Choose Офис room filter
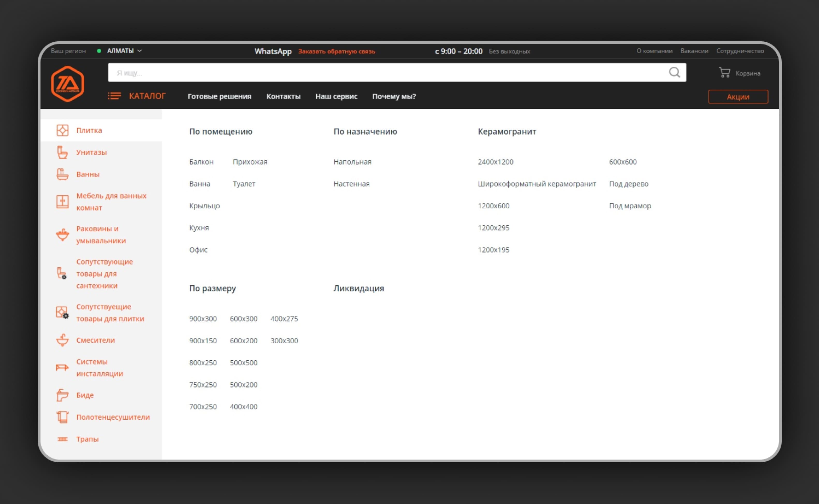 [x=198, y=250]
